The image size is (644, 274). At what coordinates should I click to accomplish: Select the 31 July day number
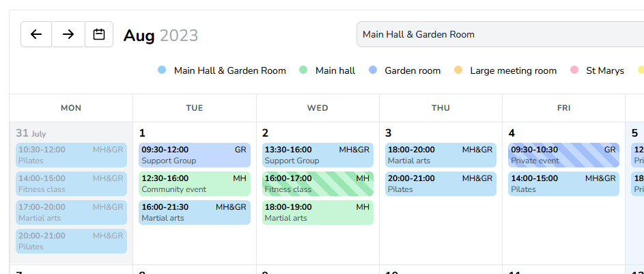click(x=23, y=133)
